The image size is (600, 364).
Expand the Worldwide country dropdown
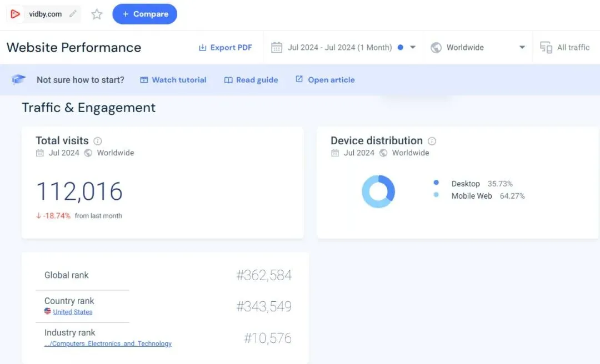click(x=522, y=47)
